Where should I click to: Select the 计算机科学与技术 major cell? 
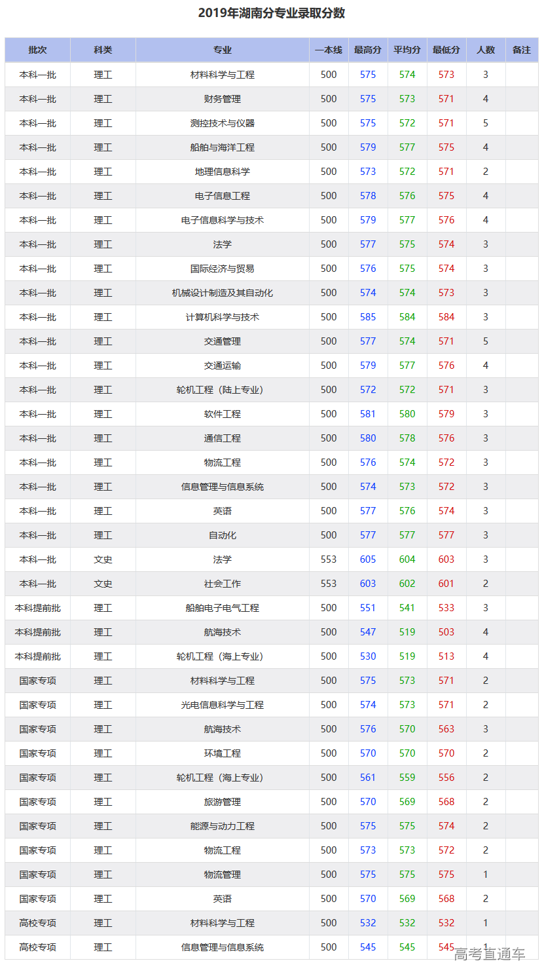pyautogui.click(x=222, y=317)
